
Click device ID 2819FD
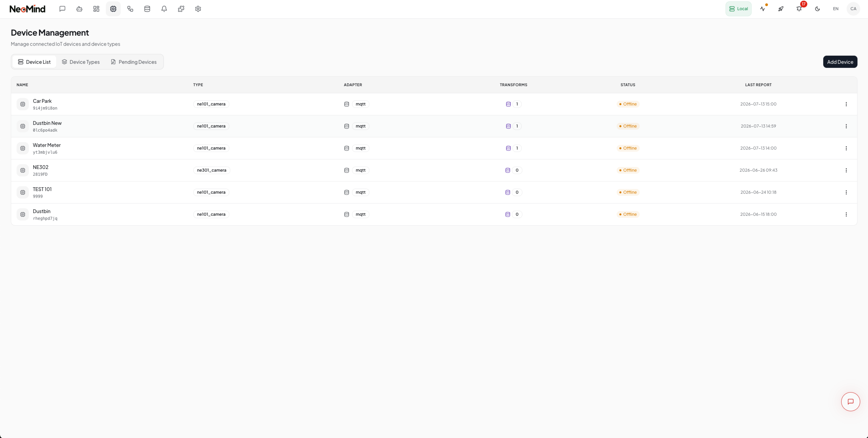(40, 174)
